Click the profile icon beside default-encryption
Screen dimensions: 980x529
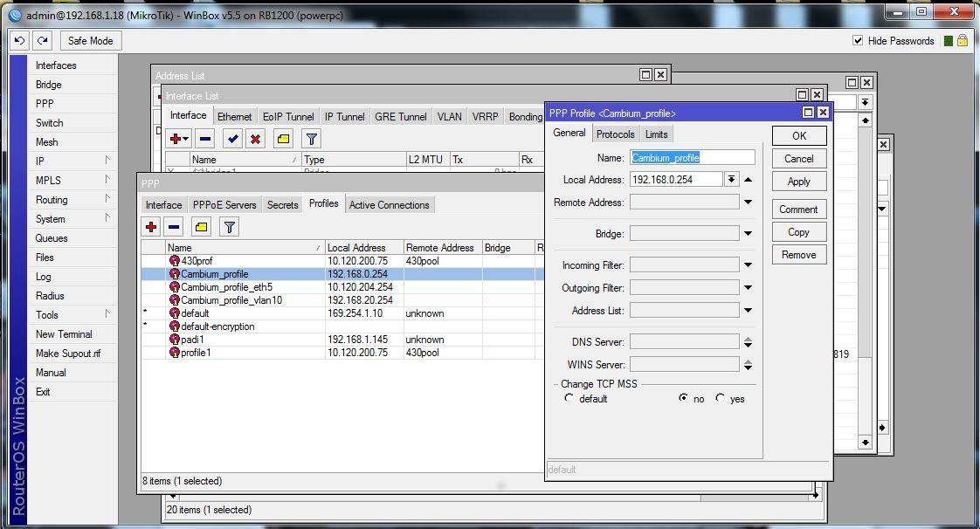[x=175, y=326]
